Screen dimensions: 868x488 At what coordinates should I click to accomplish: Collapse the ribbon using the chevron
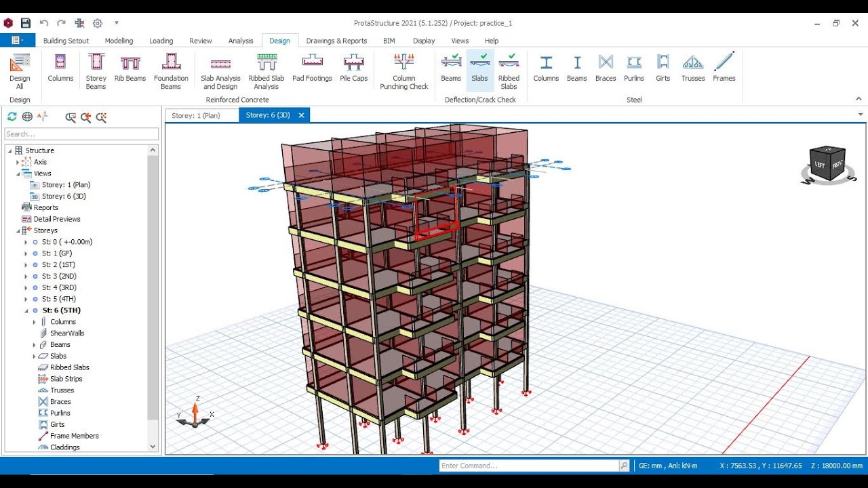coord(859,99)
